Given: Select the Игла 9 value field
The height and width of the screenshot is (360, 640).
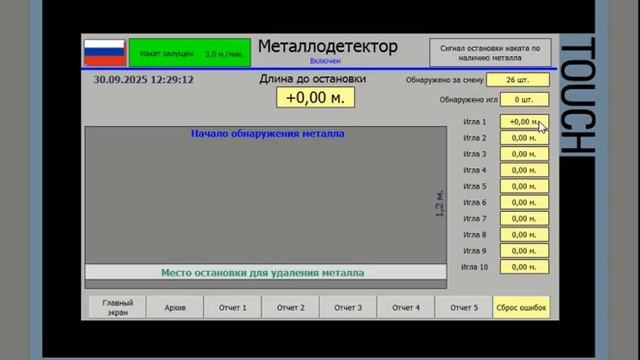Looking at the screenshot, I should coord(524,251).
